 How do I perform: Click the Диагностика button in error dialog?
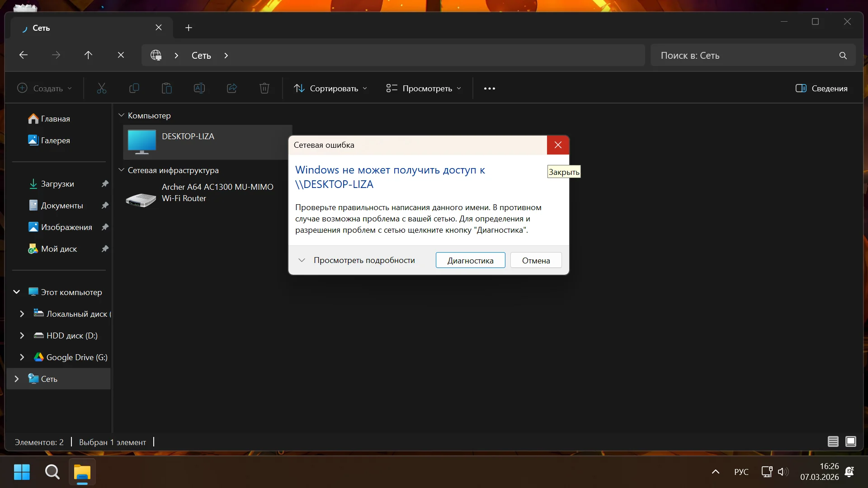[x=470, y=260]
